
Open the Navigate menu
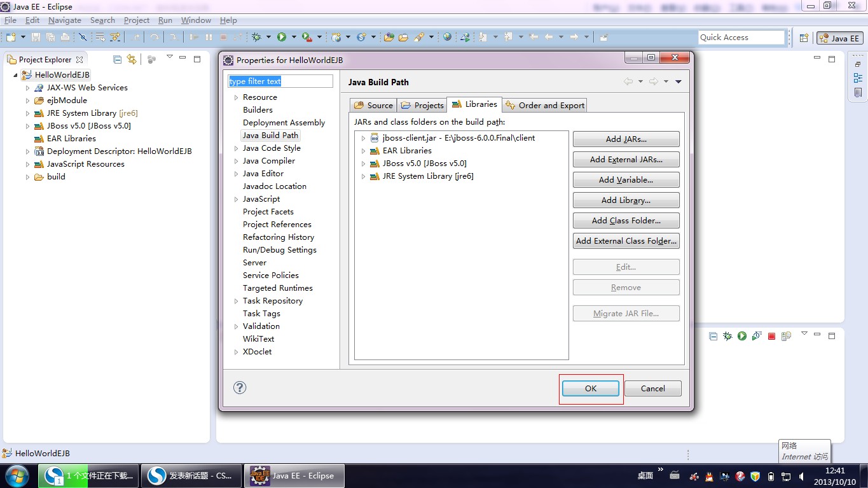(65, 20)
